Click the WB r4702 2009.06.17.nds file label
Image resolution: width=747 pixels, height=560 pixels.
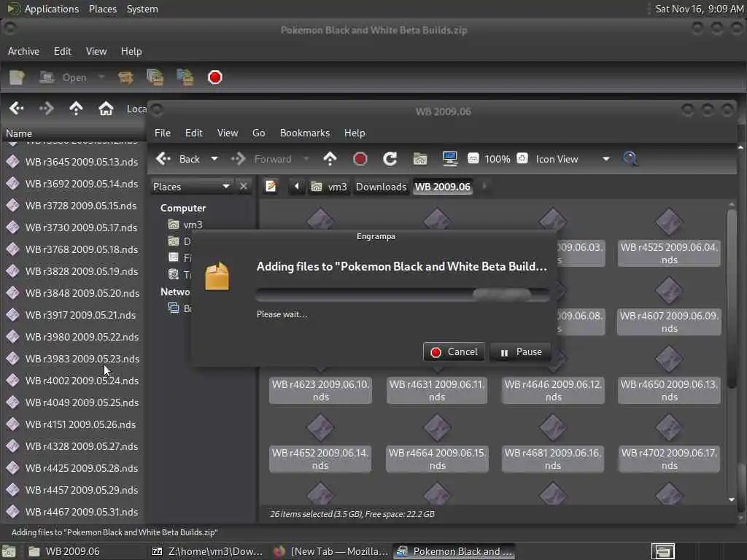[x=670, y=459]
